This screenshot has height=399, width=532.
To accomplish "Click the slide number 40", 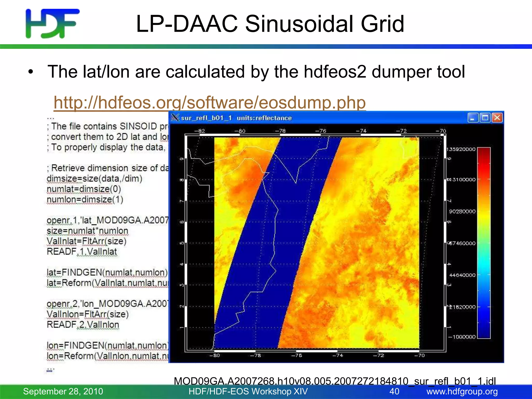I will 394,391.
